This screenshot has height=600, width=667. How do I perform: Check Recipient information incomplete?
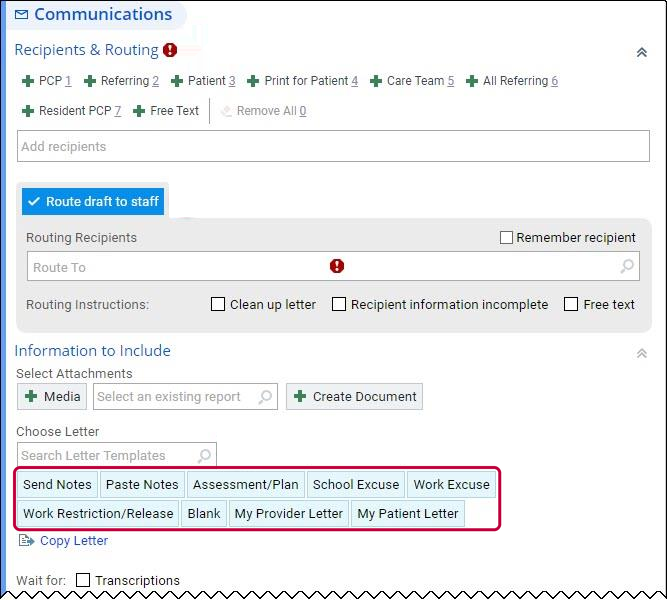coord(339,304)
